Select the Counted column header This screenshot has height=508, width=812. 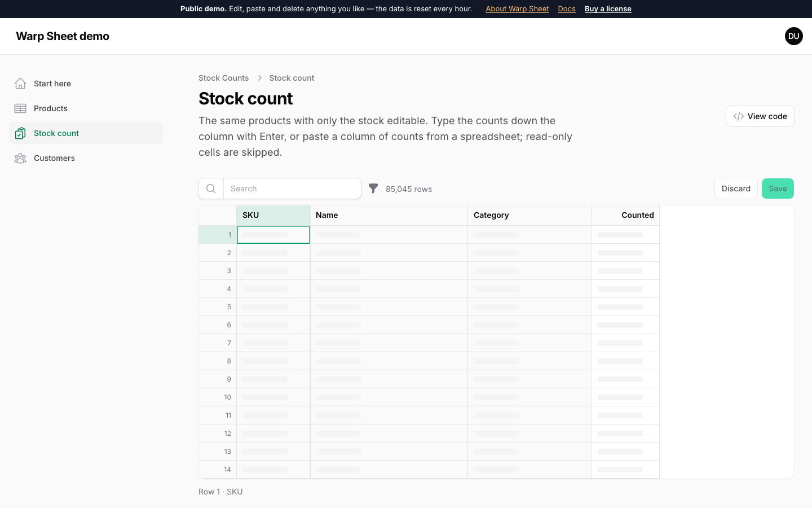point(626,215)
